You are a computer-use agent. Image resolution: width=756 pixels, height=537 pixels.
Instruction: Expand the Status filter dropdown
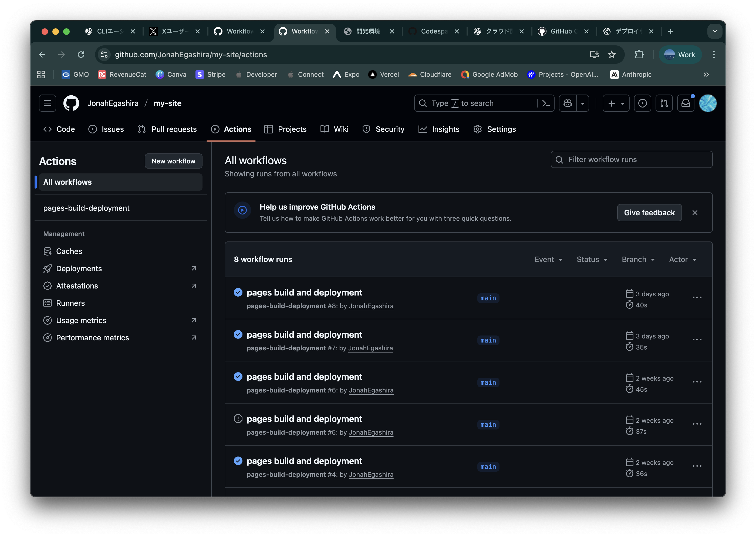coord(592,260)
